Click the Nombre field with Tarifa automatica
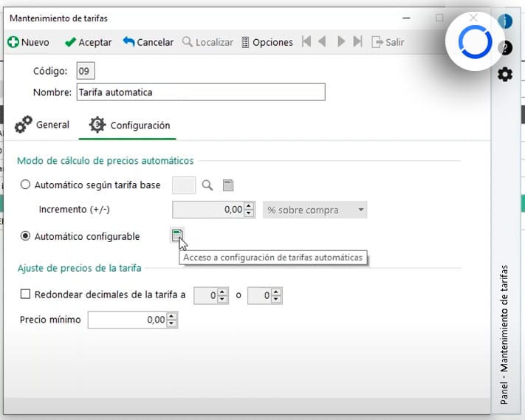Viewport: 525px width, 420px height. pos(201,92)
